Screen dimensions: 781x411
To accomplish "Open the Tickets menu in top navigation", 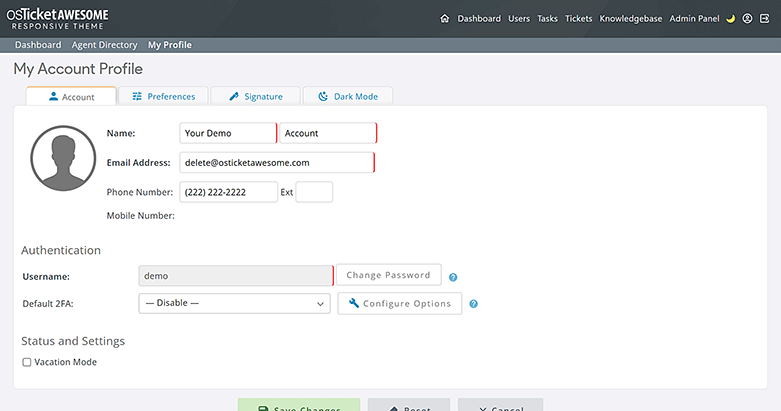I will coord(578,18).
